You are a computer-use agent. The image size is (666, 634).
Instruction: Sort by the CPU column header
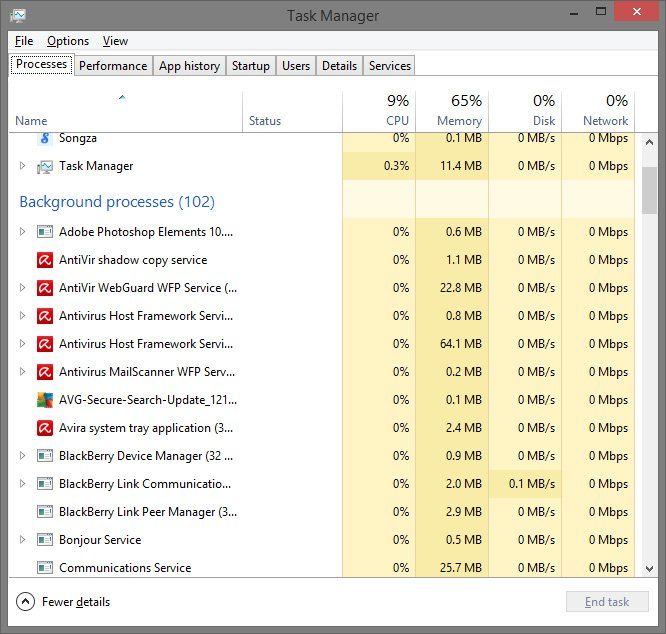coord(379,111)
